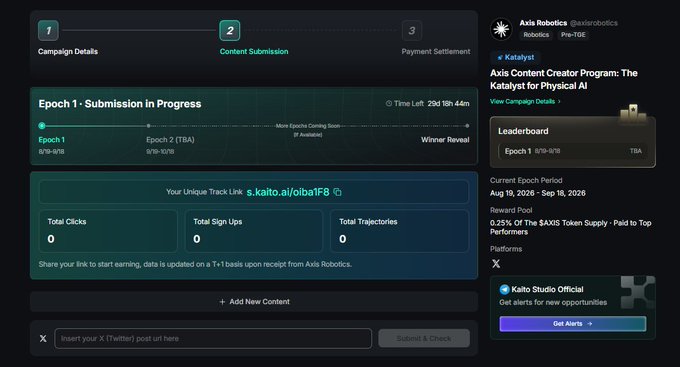This screenshot has width=680, height=367.
Task: Click the Total Trajectories stat card
Action: click(x=399, y=231)
